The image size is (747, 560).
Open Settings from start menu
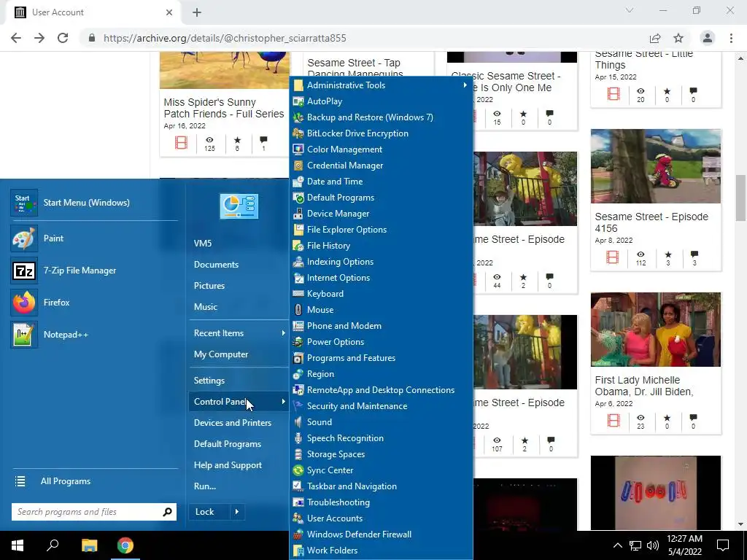tap(209, 381)
